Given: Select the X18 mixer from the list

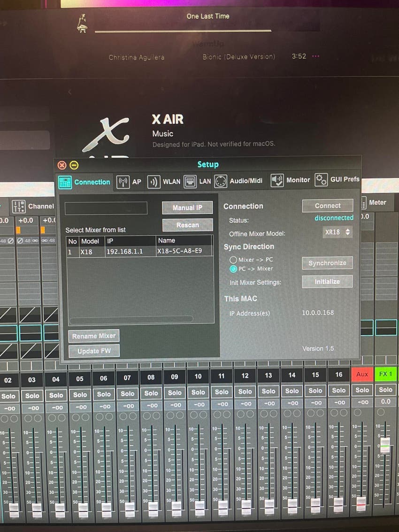Looking at the screenshot, I should click(131, 252).
